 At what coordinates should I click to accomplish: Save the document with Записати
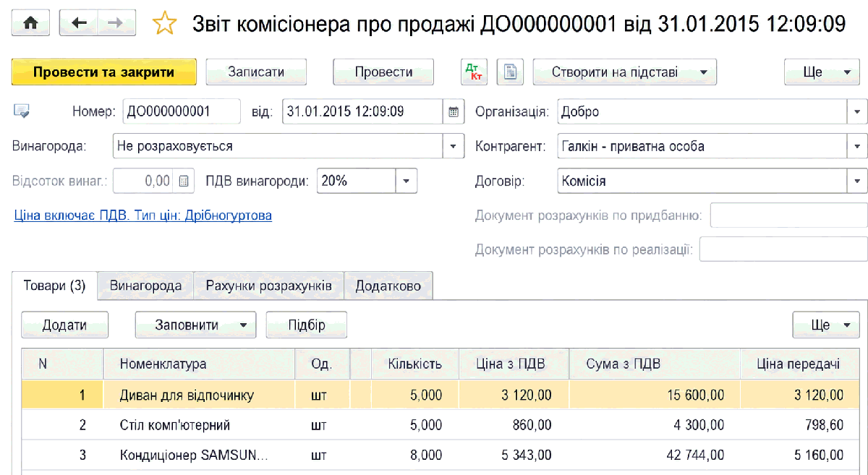pyautogui.click(x=256, y=72)
